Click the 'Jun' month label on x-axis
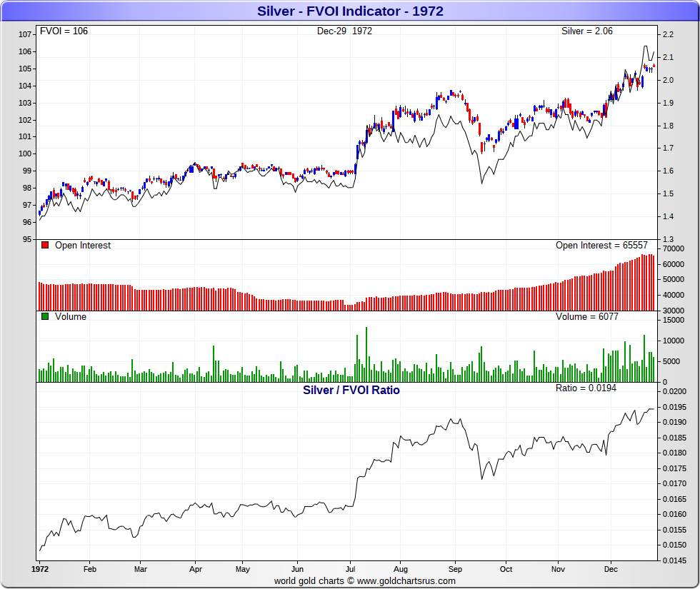 [x=297, y=570]
